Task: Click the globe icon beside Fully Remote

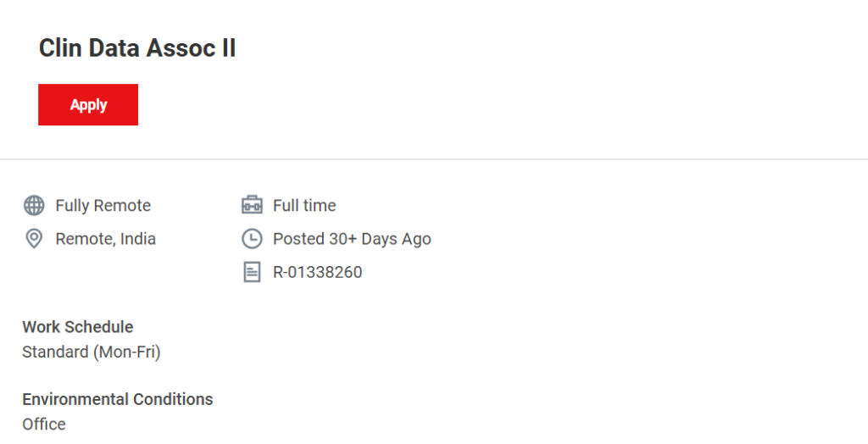Action: point(34,205)
